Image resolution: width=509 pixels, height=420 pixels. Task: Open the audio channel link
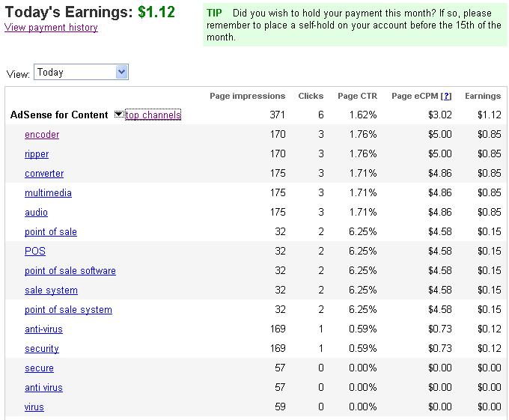(36, 213)
